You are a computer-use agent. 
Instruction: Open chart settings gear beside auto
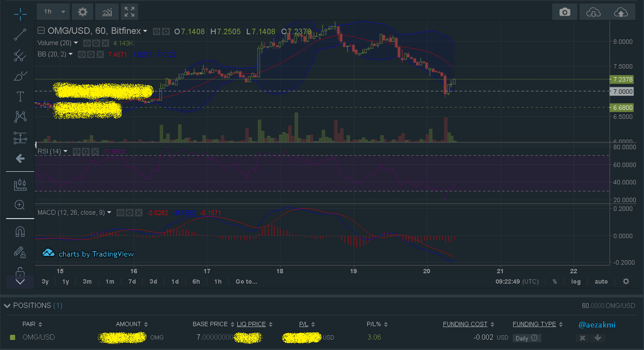tap(626, 281)
